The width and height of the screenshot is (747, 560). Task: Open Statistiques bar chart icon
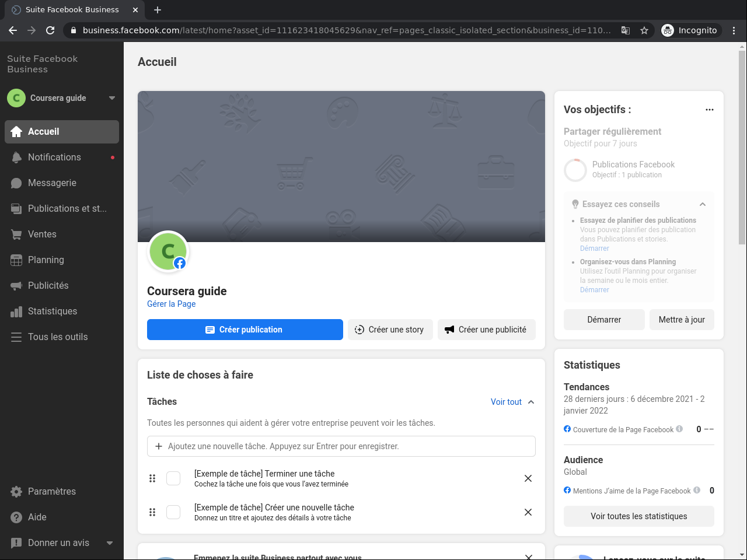[16, 311]
